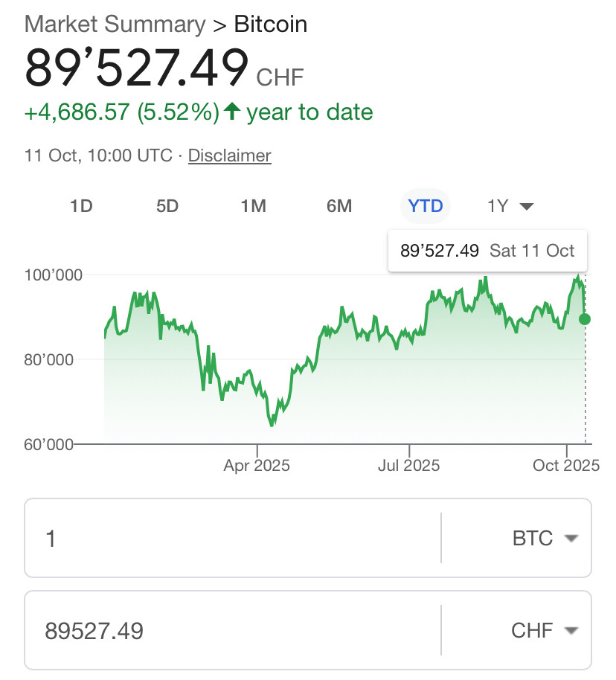Open the Disclaimer link

(229, 155)
